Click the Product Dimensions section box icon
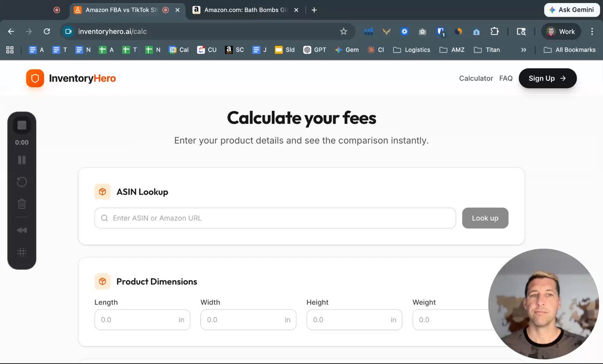This screenshot has height=364, width=603. click(102, 282)
